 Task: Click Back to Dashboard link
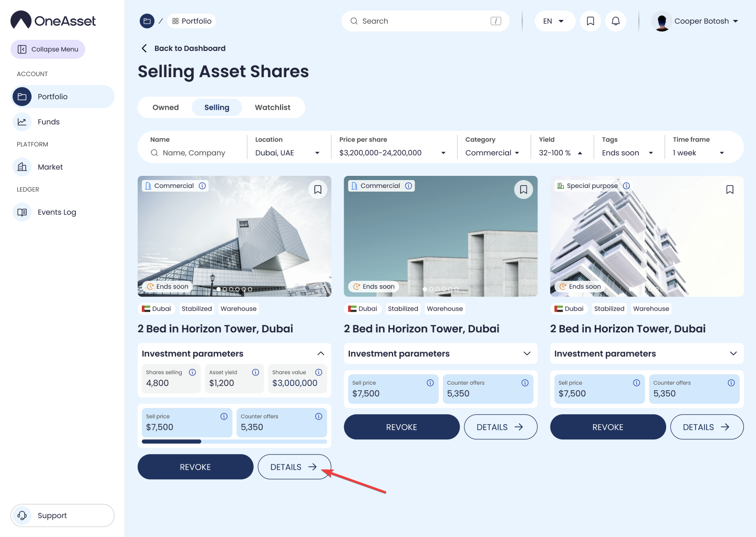[x=189, y=48]
